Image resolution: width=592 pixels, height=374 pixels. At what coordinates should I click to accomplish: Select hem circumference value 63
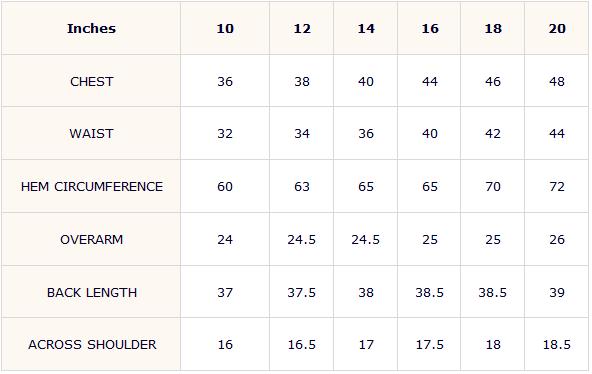coord(302,186)
